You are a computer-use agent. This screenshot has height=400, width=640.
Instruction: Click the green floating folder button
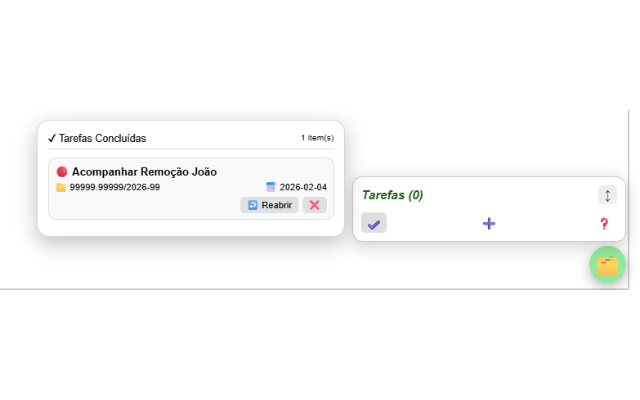tap(608, 265)
